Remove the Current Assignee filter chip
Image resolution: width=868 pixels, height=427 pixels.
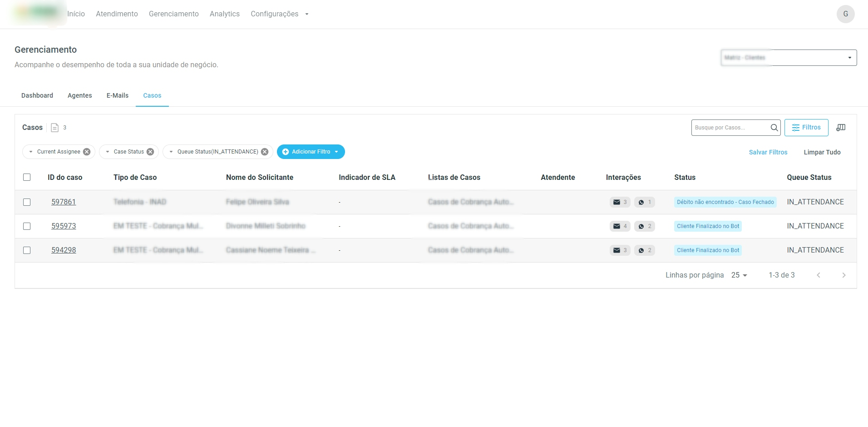(x=87, y=152)
